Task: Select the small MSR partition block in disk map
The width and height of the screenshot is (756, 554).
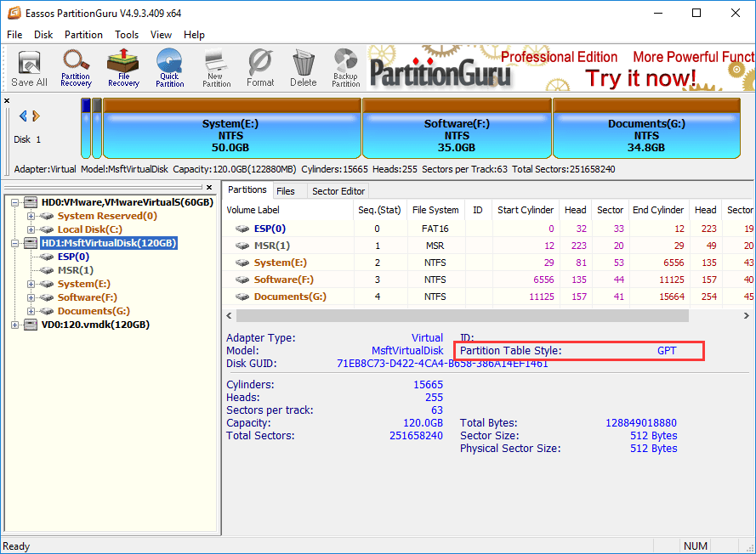Action: [96, 128]
